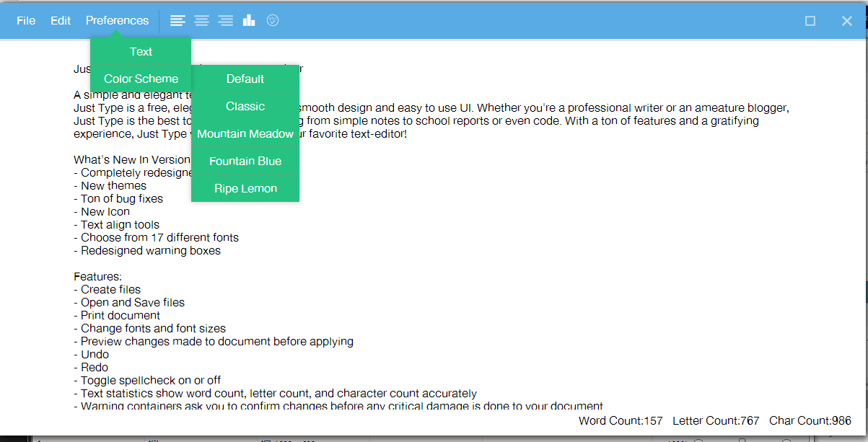Open text statistics bar chart icon
The height and width of the screenshot is (442, 868).
point(249,20)
